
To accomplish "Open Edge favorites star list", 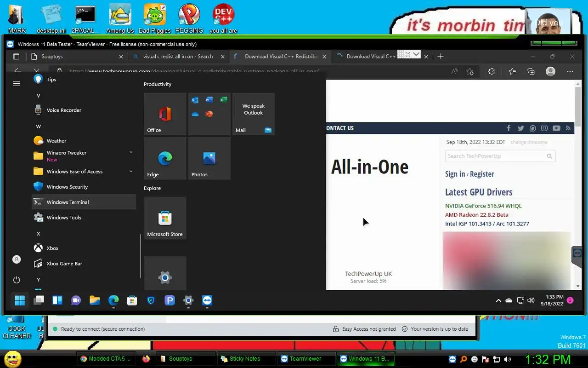I will pos(512,71).
